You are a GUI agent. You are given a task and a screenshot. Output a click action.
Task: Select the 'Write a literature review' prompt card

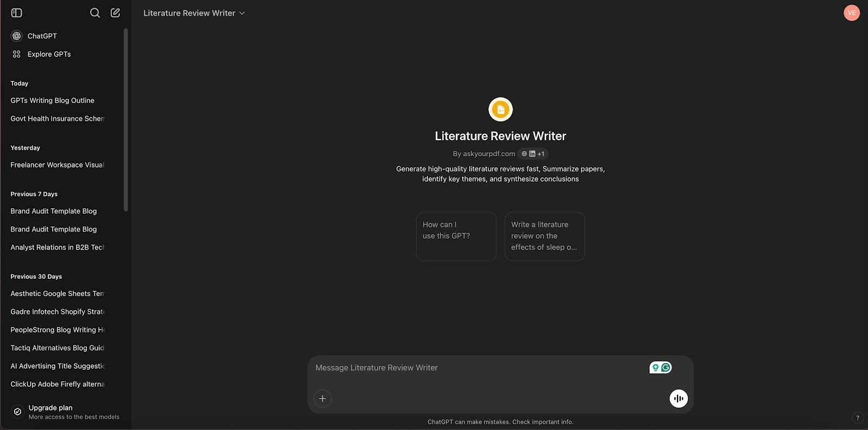[x=545, y=236]
